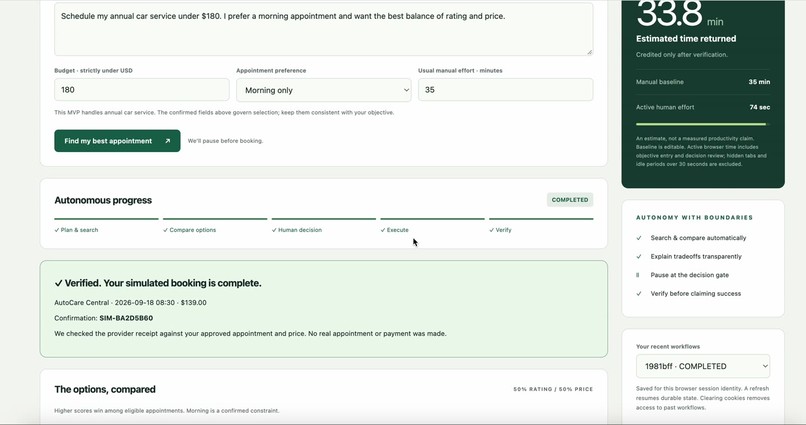Click the confirmation code SIM-BA2D5B60
This screenshot has height=425, width=806.
point(126,318)
